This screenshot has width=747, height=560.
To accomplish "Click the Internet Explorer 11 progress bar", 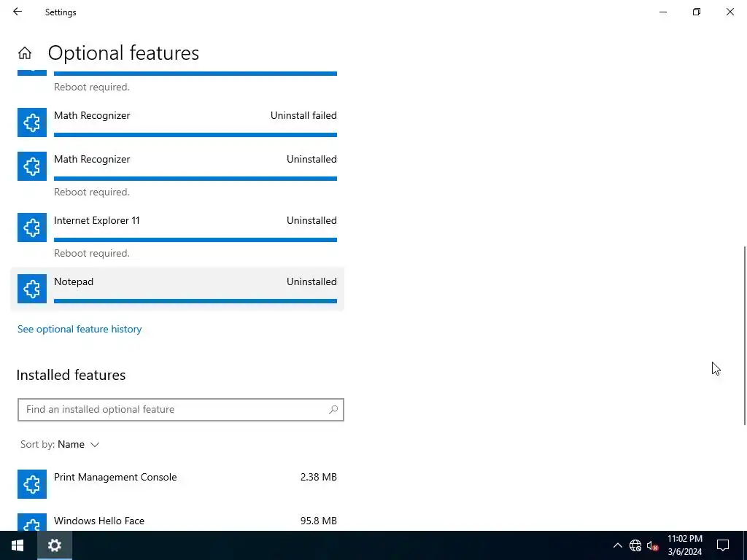I will [x=196, y=239].
